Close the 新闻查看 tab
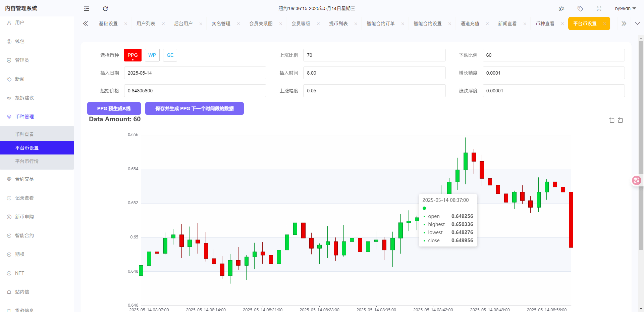The width and height of the screenshot is (644, 312). click(x=525, y=24)
